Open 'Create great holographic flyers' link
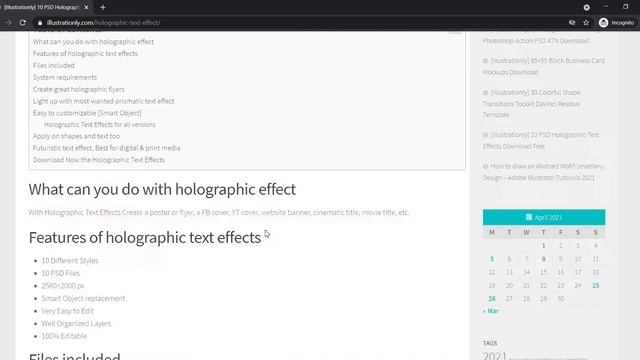This screenshot has width=640, height=360. [79, 89]
